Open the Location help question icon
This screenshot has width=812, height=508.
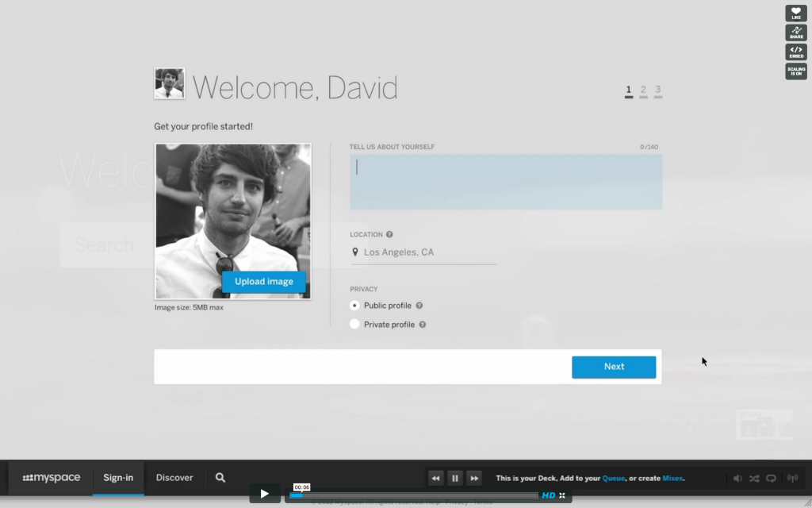pos(389,234)
